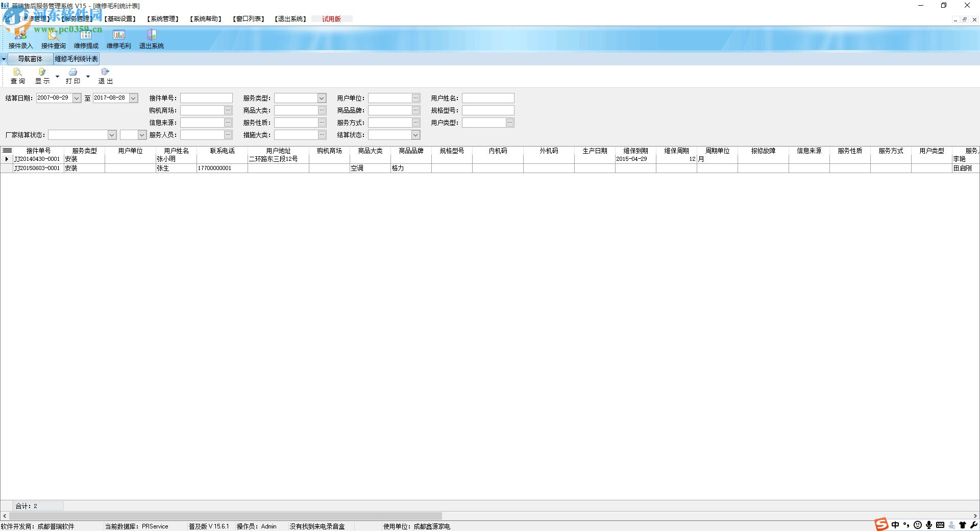Screen dimensions: 980x531
Task: Open the Sogou emoji smiley panel
Action: pyautogui.click(x=918, y=525)
